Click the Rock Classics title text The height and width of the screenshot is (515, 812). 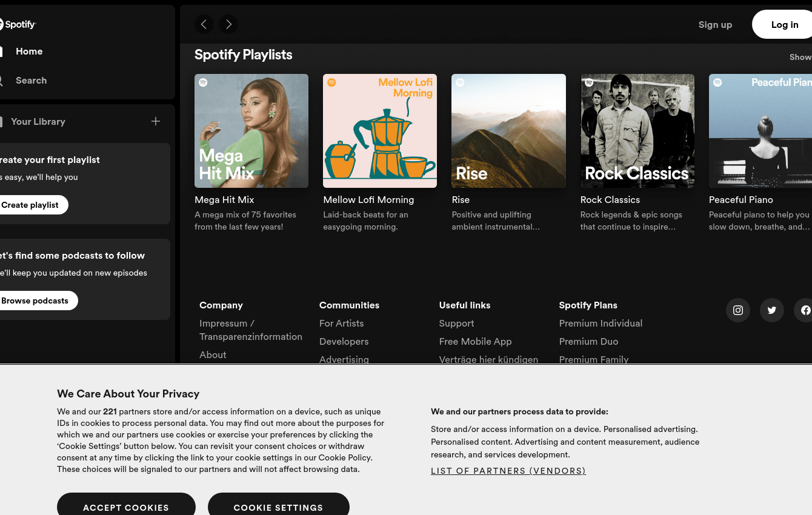[610, 199]
